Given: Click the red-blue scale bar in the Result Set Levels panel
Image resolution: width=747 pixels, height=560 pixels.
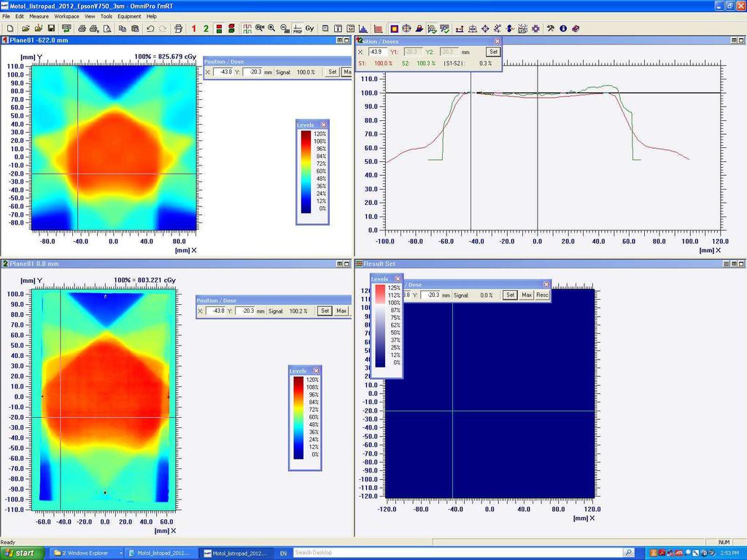Looking at the screenshot, I should [x=380, y=326].
